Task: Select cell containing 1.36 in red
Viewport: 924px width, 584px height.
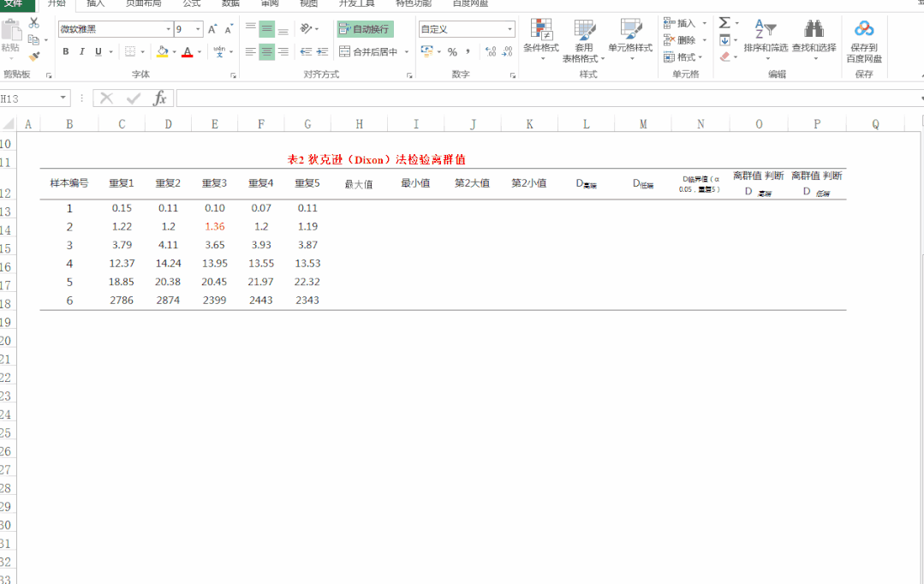Action: 214,227
